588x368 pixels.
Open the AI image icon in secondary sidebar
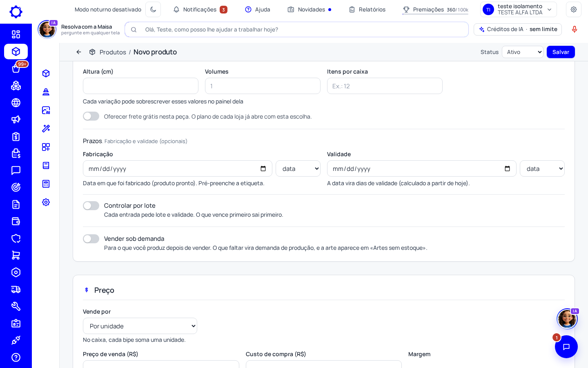coord(46,110)
